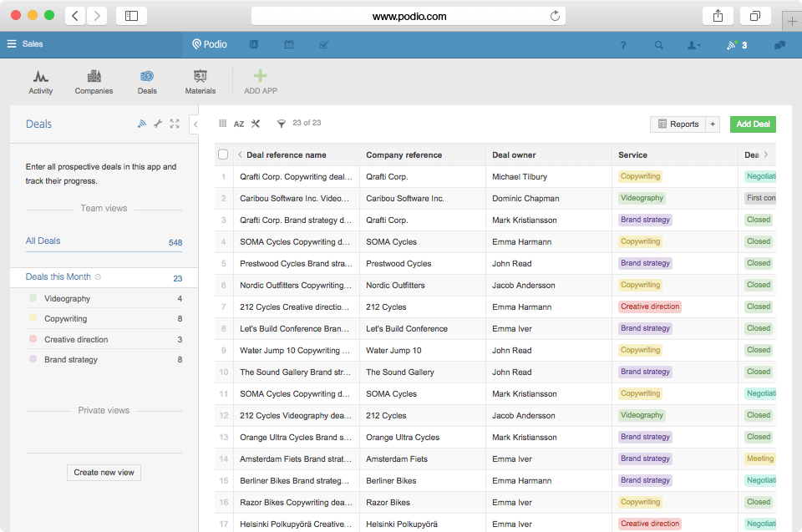Viewport: 802px width, 532px height.
Task: Open the help question mark icon
Action: coord(623,45)
